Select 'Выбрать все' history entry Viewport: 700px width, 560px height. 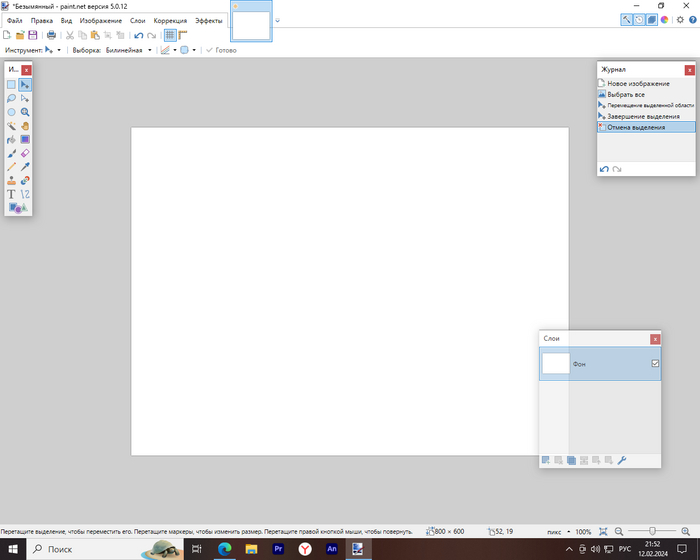[626, 94]
